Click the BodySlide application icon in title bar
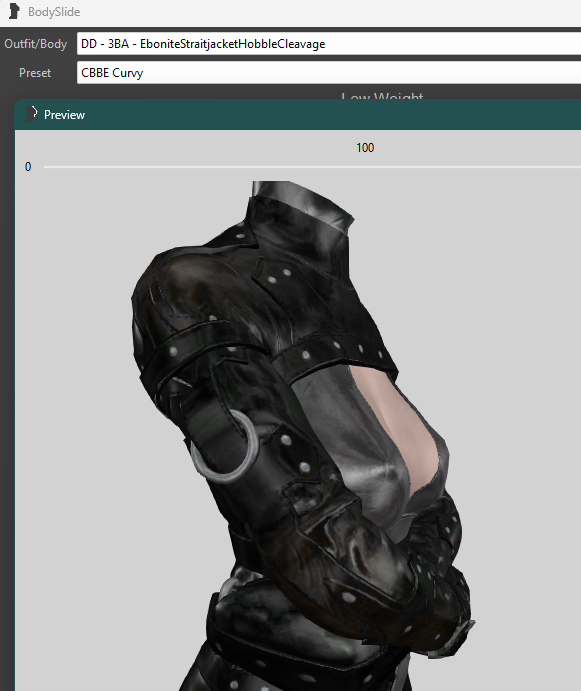The height and width of the screenshot is (691, 581). (x=14, y=11)
